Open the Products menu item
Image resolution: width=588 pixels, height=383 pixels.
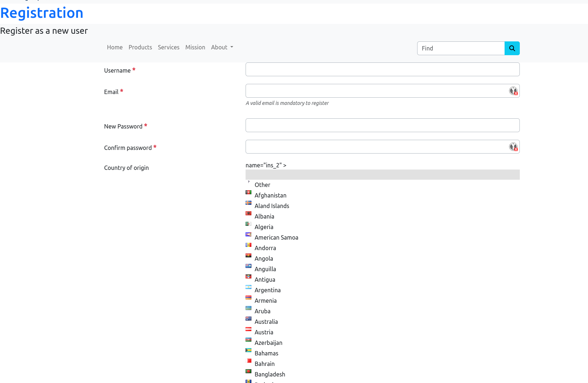click(x=140, y=47)
